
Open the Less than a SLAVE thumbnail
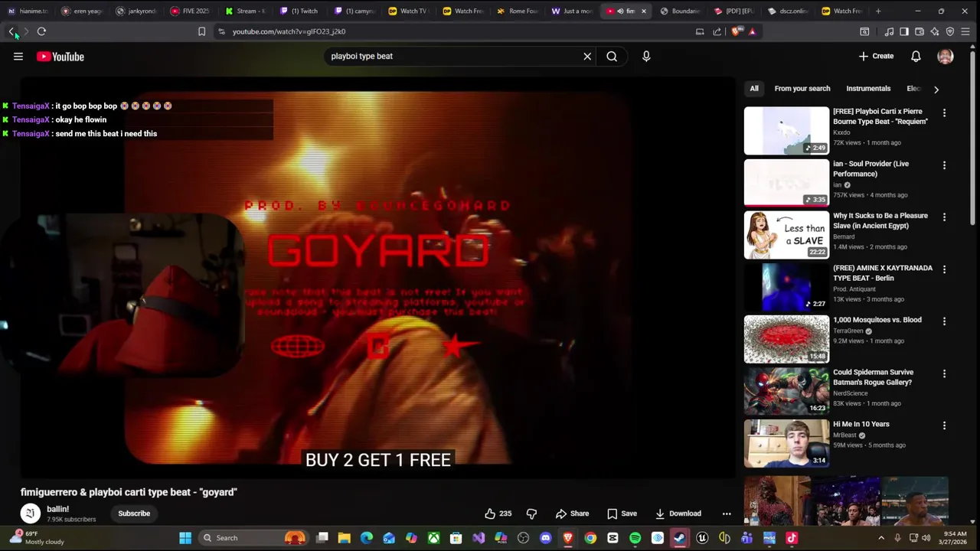click(786, 235)
